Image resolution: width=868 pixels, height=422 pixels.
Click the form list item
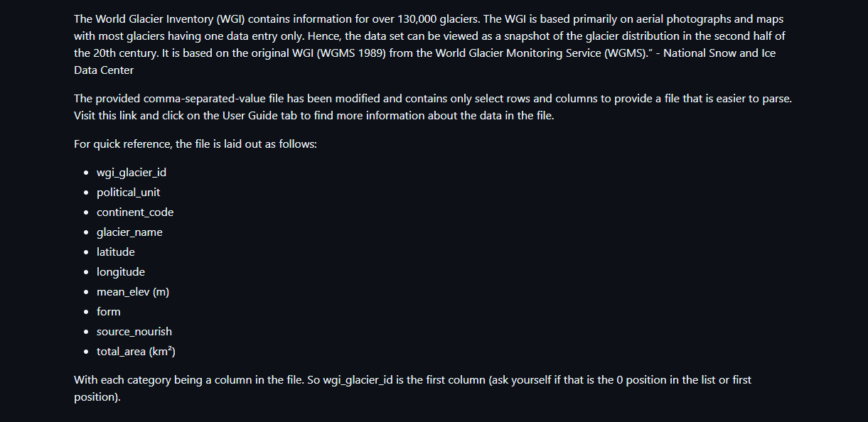pos(109,312)
